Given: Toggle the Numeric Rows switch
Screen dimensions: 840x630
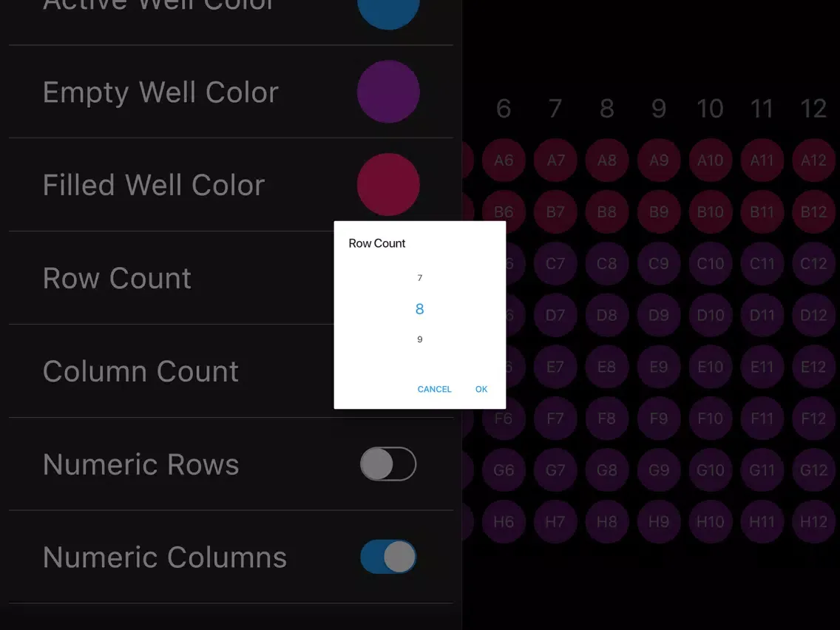Looking at the screenshot, I should tap(388, 464).
